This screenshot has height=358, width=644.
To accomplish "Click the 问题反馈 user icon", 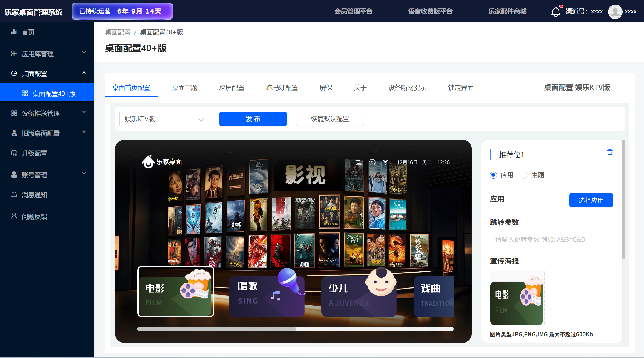I will pyautogui.click(x=14, y=216).
